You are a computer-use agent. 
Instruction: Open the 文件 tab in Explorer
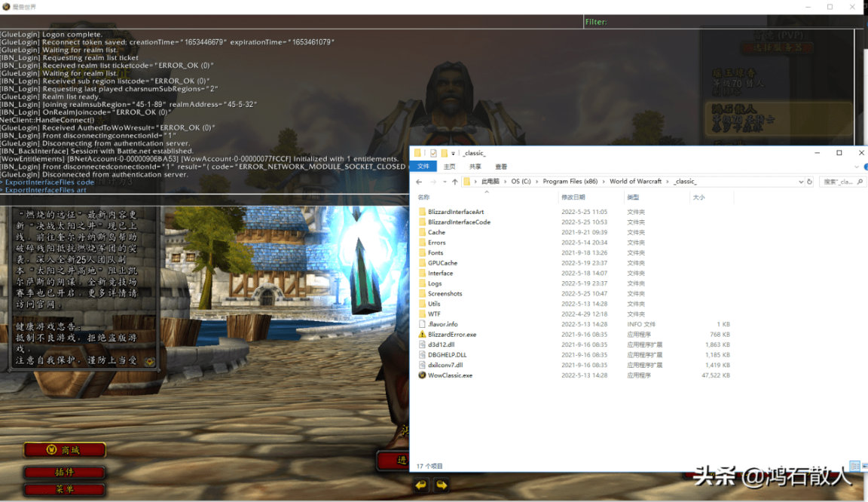pyautogui.click(x=423, y=167)
